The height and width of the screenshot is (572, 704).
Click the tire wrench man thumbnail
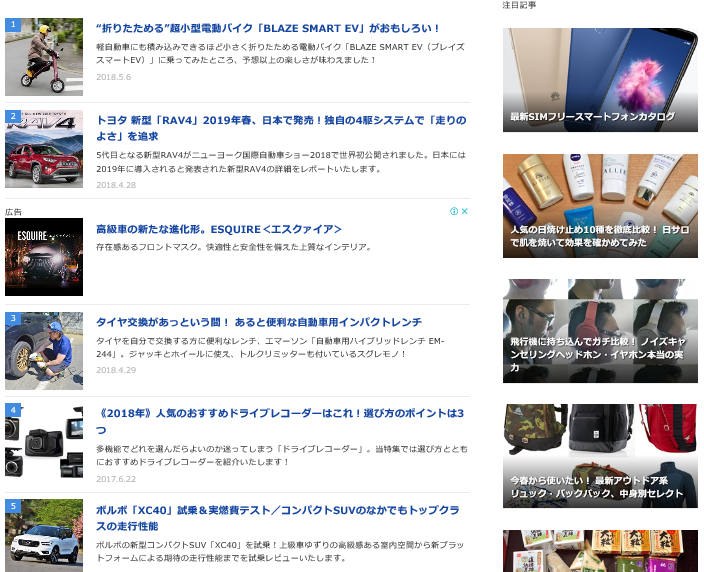44,351
